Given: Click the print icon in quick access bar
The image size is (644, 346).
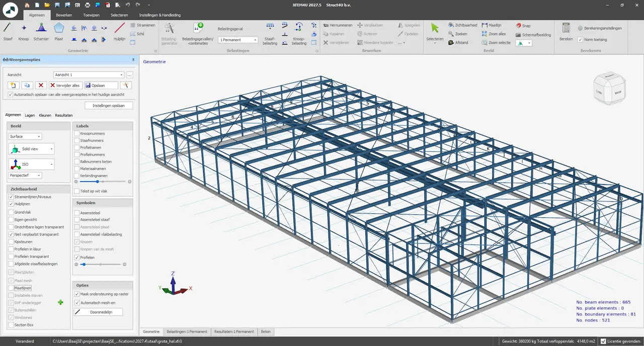Looking at the screenshot, I should click(x=88, y=5).
